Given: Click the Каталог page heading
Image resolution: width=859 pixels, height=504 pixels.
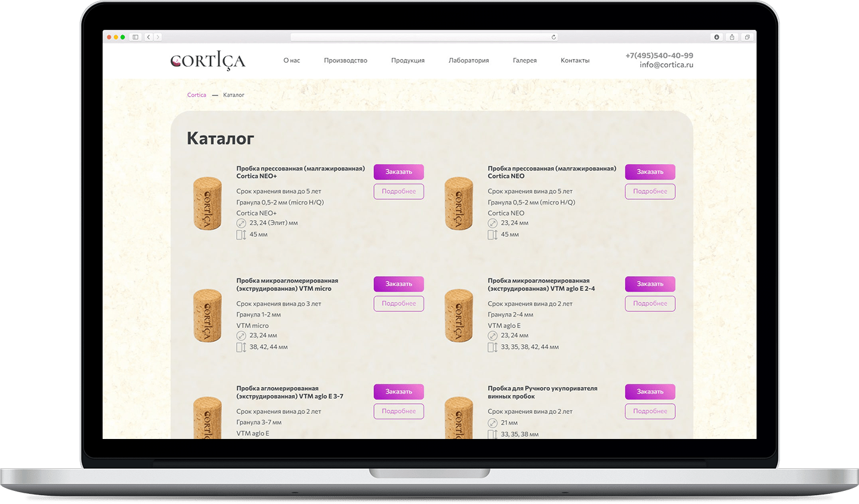Looking at the screenshot, I should tap(221, 138).
